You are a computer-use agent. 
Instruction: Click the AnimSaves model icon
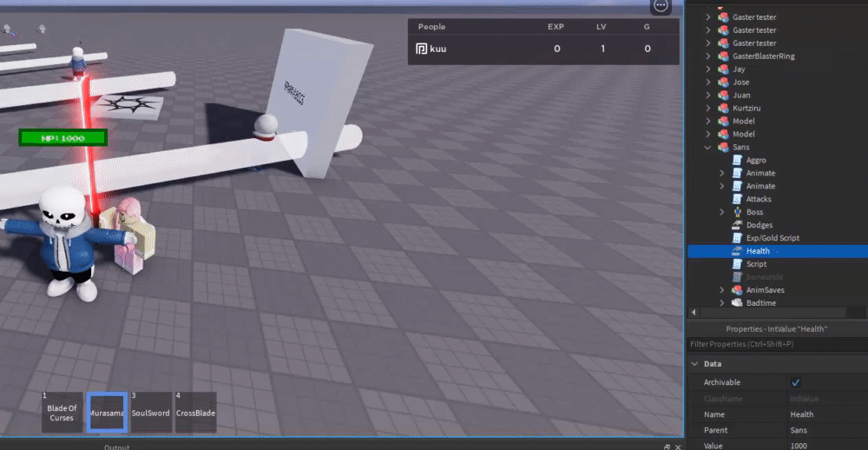coord(737,290)
